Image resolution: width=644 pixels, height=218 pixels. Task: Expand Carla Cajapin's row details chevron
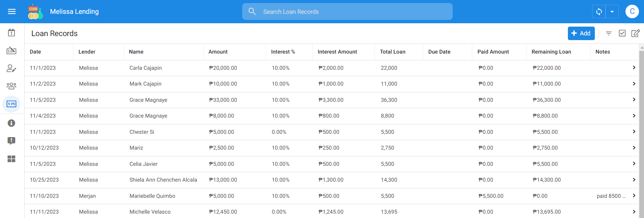pos(634,68)
